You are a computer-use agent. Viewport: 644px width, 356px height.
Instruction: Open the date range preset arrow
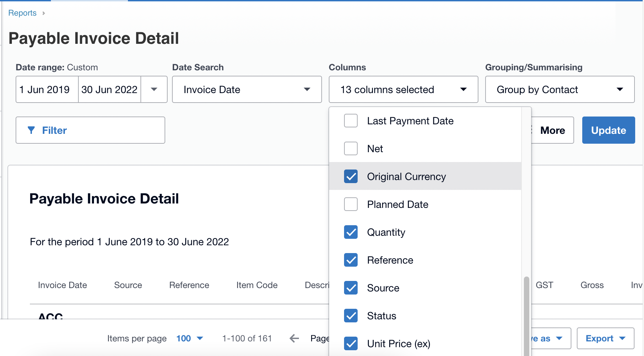click(154, 89)
